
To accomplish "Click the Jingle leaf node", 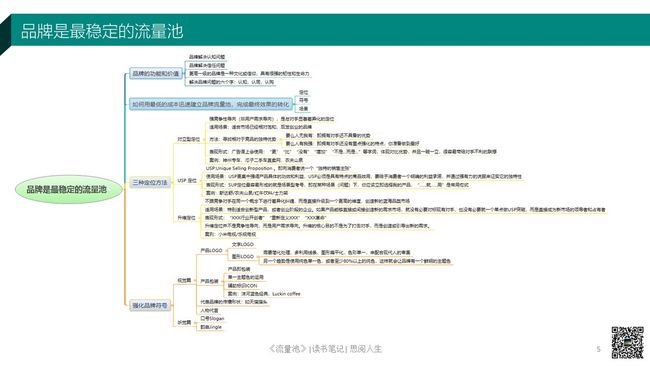I will 211,327.
